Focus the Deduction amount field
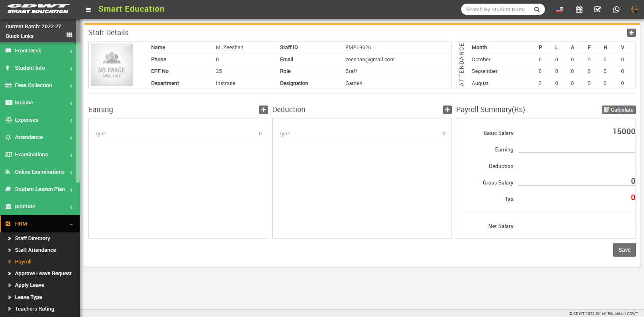 435,133
